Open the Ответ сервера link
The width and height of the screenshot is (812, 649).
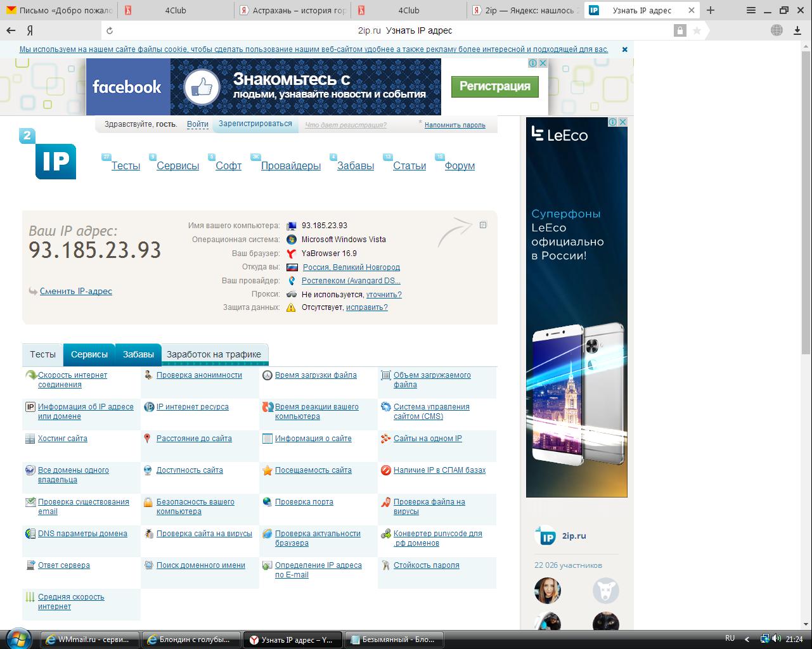[x=64, y=565]
